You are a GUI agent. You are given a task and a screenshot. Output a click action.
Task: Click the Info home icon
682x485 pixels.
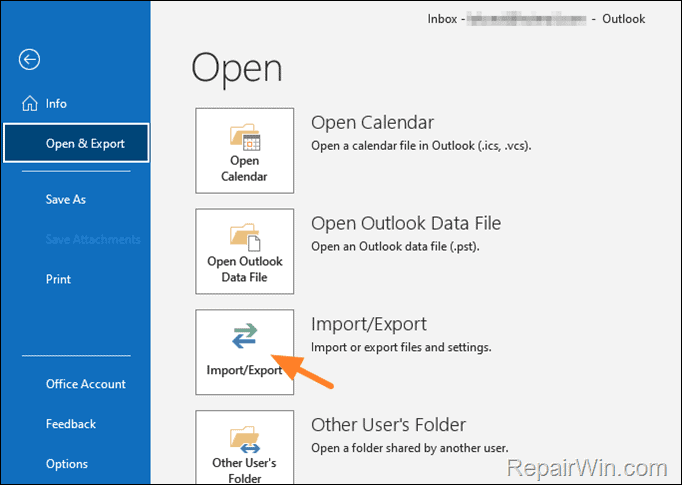[x=30, y=104]
